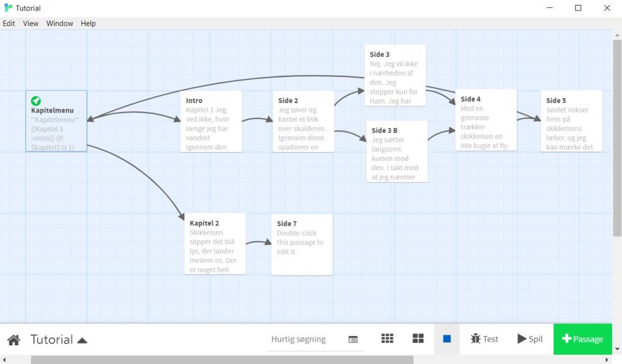Click the green checkmark badge on Kapitelmenu
Screen dimensions: 622x364
pyautogui.click(x=36, y=99)
